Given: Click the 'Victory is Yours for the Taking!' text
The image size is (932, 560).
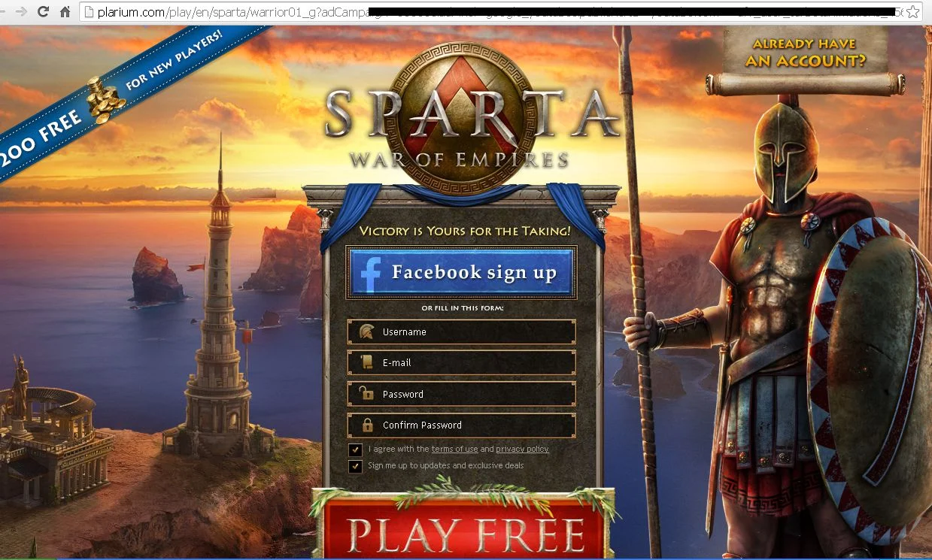Looking at the screenshot, I should pyautogui.click(x=465, y=231).
